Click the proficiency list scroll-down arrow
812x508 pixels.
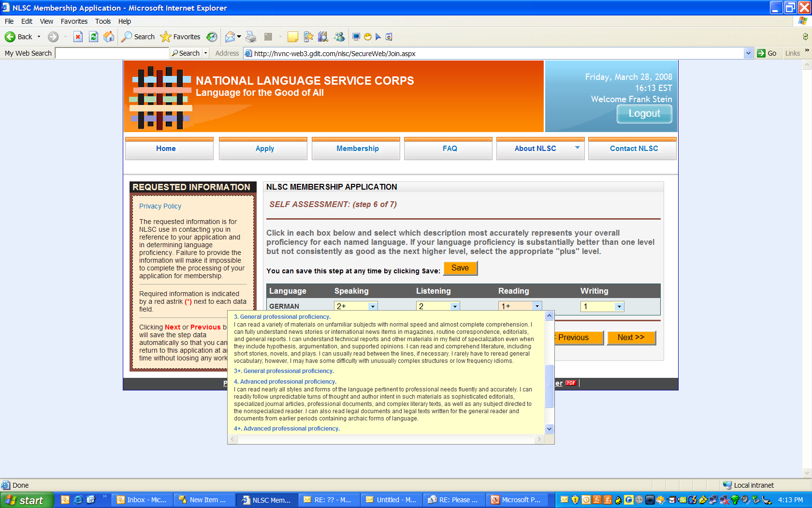point(549,429)
